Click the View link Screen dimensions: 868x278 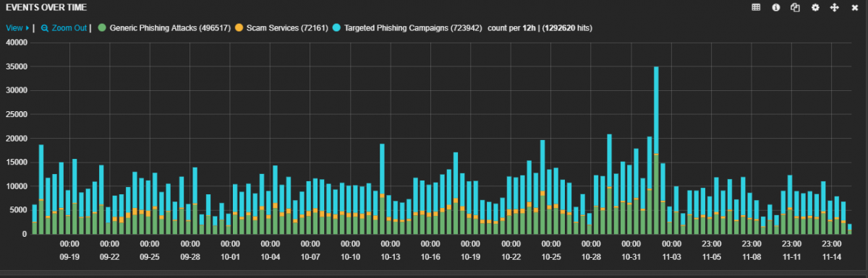(14, 28)
